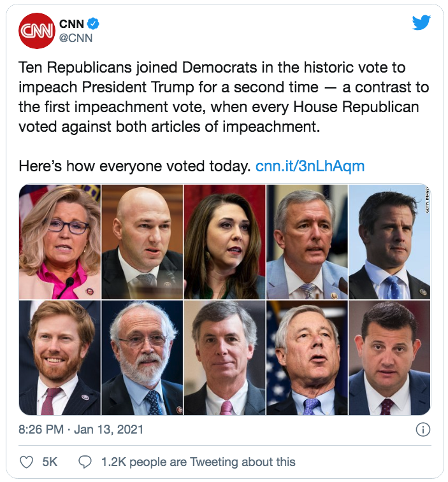
Task: Click the @CNN handle
Action: click(76, 38)
